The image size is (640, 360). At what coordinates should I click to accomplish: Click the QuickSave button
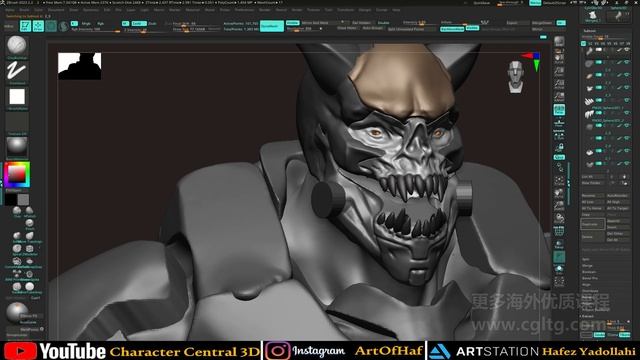click(482, 3)
